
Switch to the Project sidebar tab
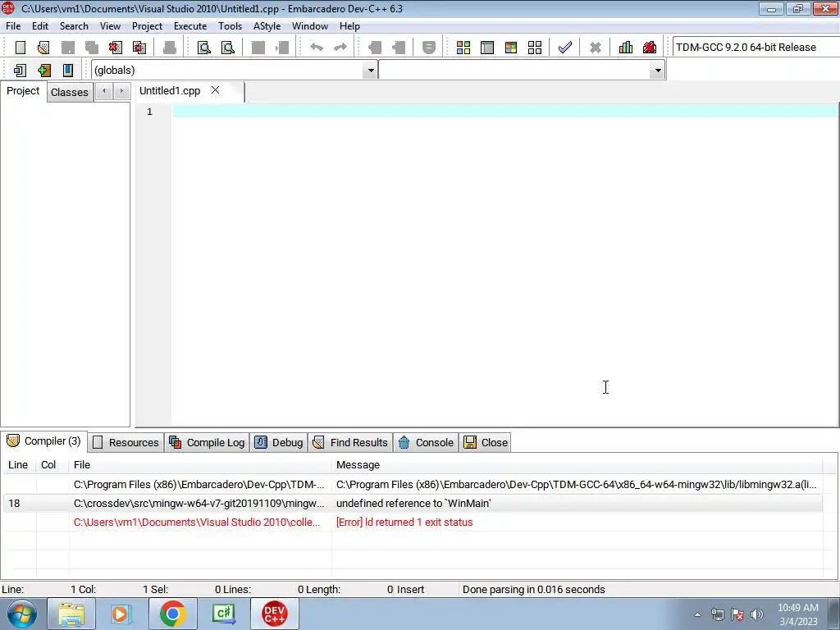click(x=23, y=91)
